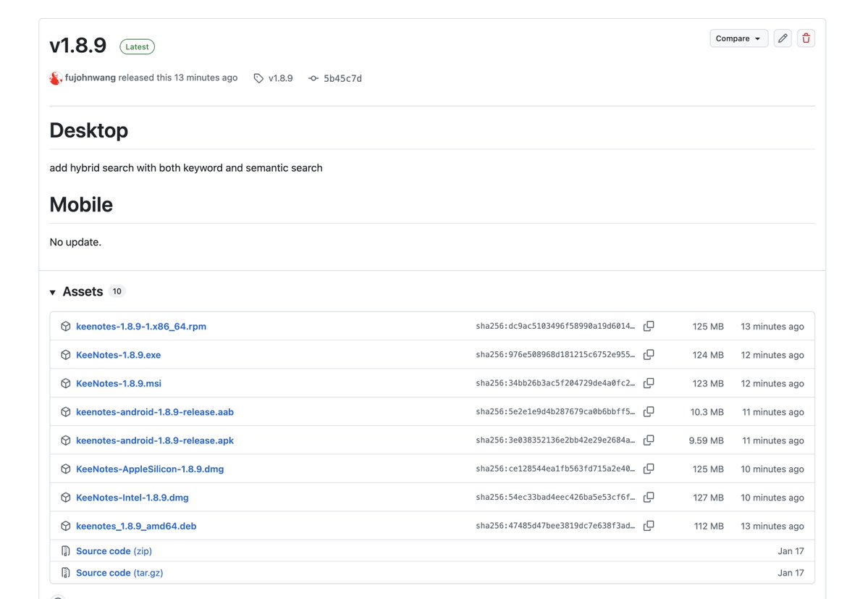Click sha256:54ec33bad4eec426ba5e53cf6f hash text

pyautogui.click(x=555, y=497)
